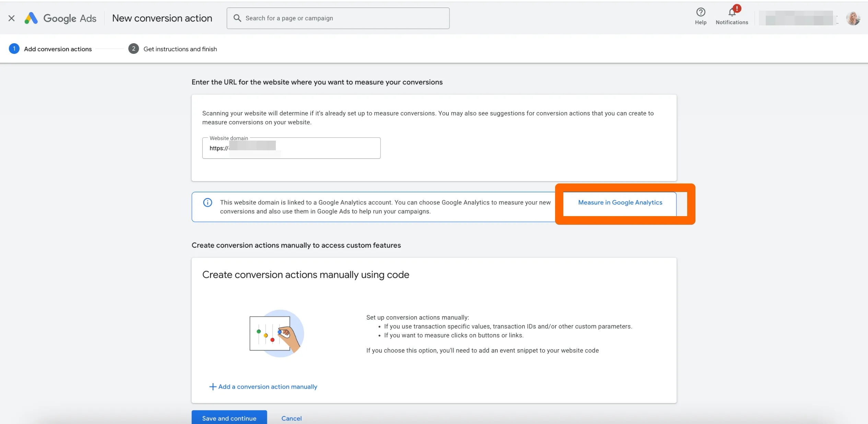Click Measure in Google Analytics
Screen dimensions: 868x424
coord(620,202)
